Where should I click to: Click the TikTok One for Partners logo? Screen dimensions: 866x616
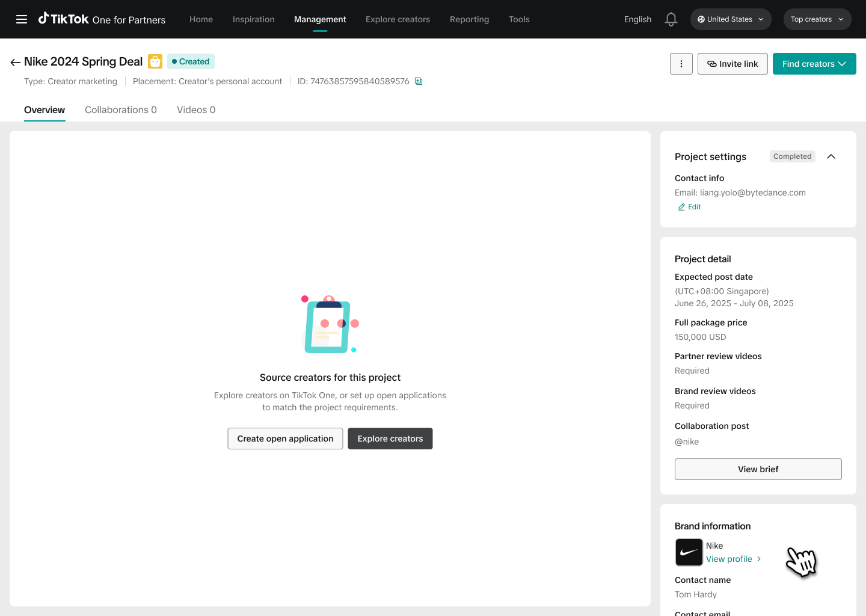102,19
